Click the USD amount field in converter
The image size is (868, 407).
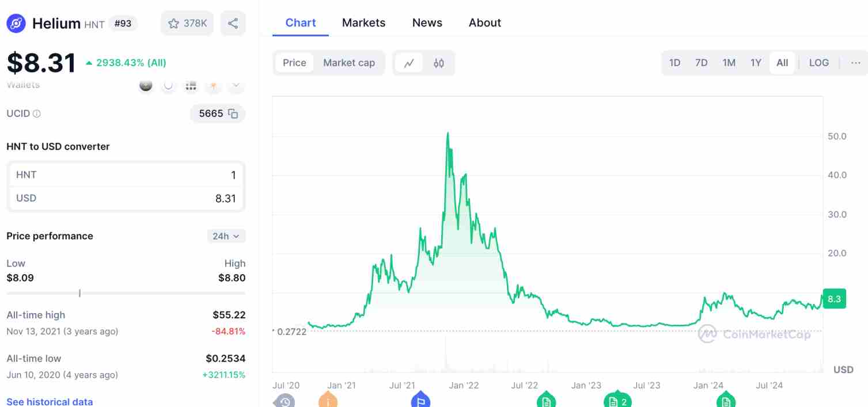pos(126,198)
